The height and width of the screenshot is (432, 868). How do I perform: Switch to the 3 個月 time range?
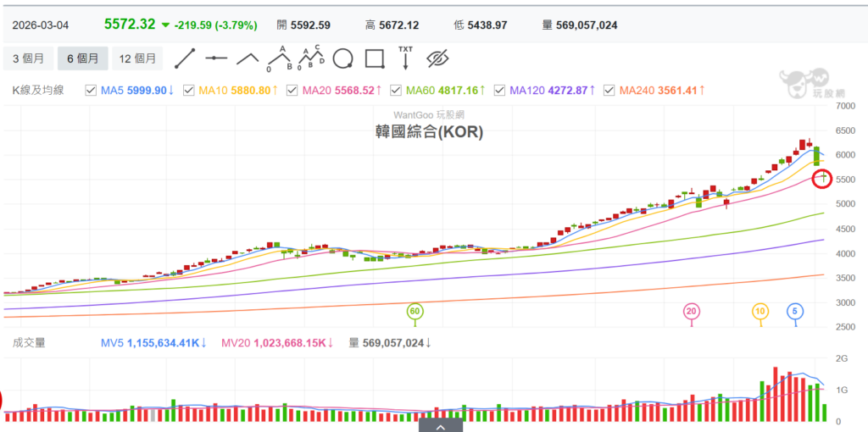coord(28,58)
